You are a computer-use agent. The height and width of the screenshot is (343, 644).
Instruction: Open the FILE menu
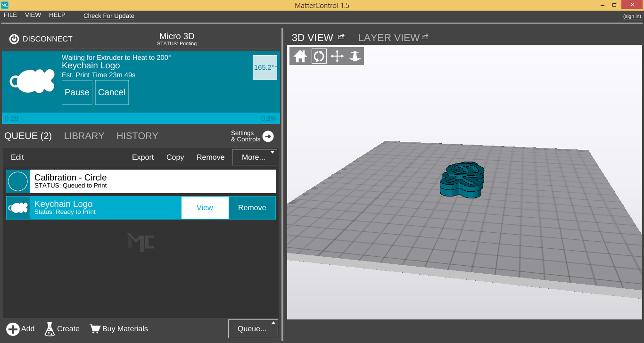(x=10, y=15)
